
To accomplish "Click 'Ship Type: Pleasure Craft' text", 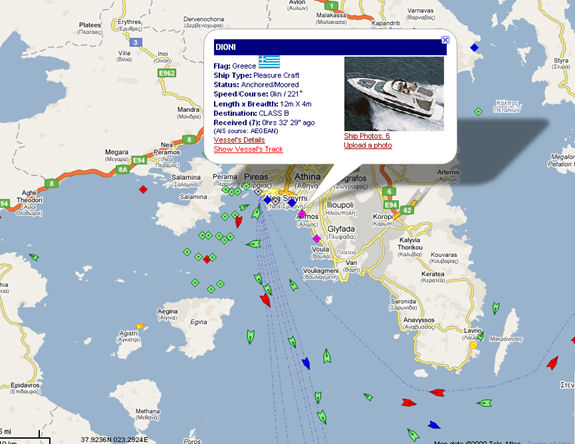I will [x=256, y=75].
